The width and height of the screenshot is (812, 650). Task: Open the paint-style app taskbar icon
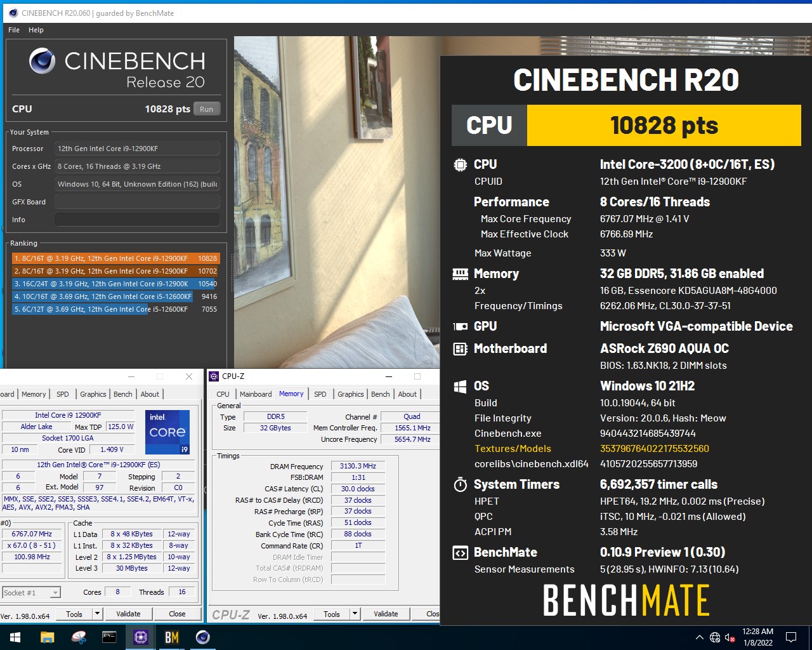79,637
